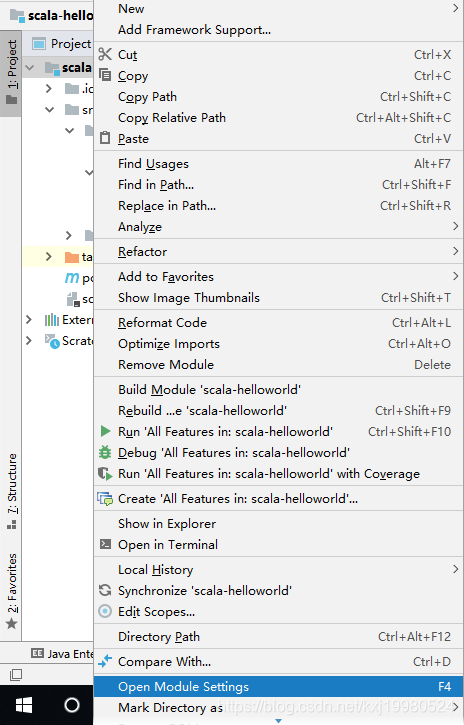
Task: Click the Open in Terminal icon
Action: [105, 544]
